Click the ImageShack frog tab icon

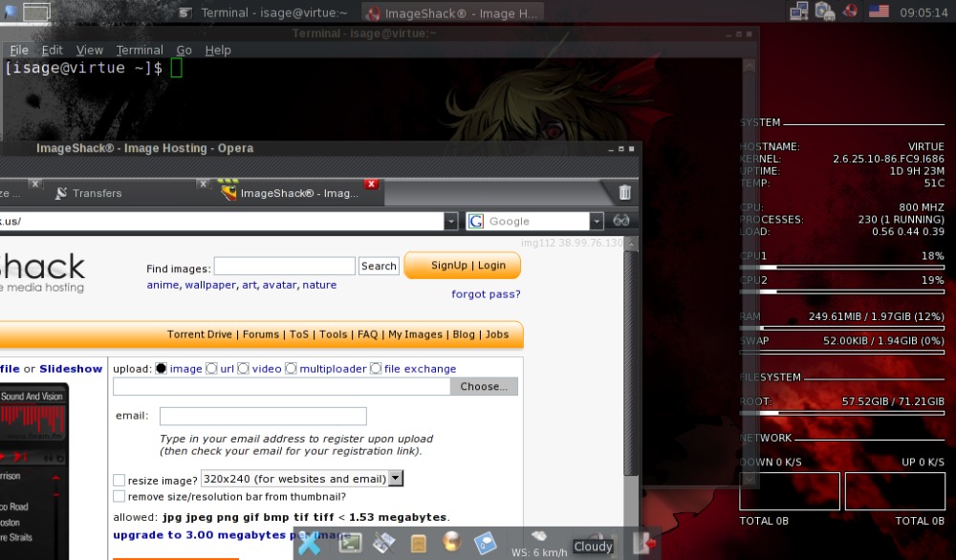pyautogui.click(x=228, y=191)
